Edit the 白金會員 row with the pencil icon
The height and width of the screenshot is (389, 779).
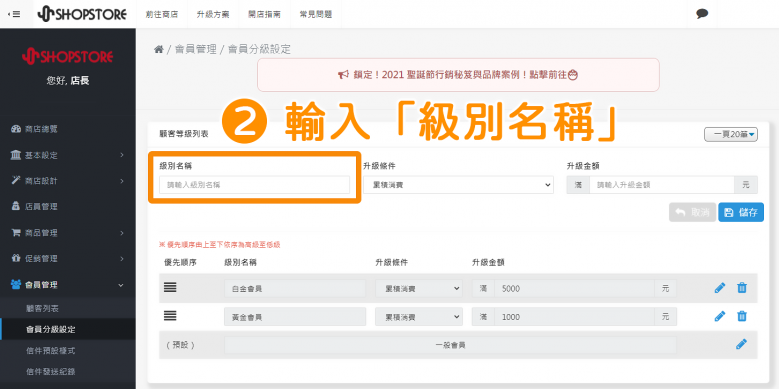click(x=720, y=288)
